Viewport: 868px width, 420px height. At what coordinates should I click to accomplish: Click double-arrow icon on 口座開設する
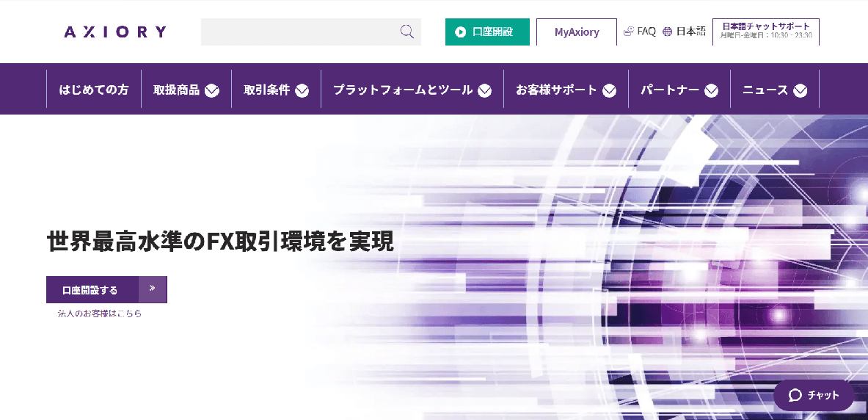(152, 288)
